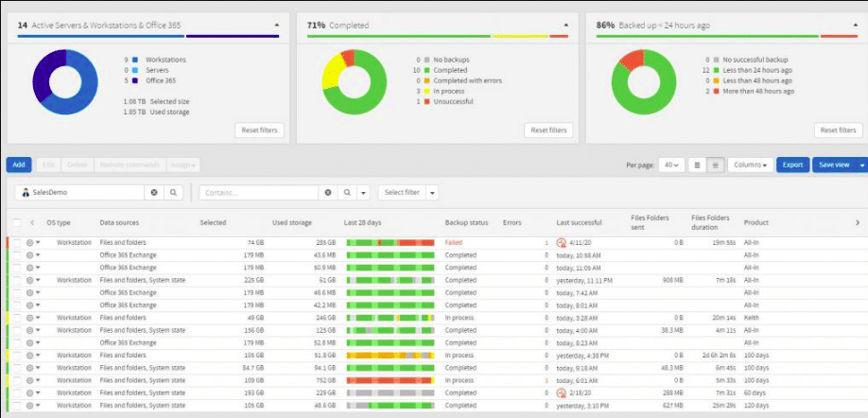Click the magnifier beside SalesDemo

[173, 193]
